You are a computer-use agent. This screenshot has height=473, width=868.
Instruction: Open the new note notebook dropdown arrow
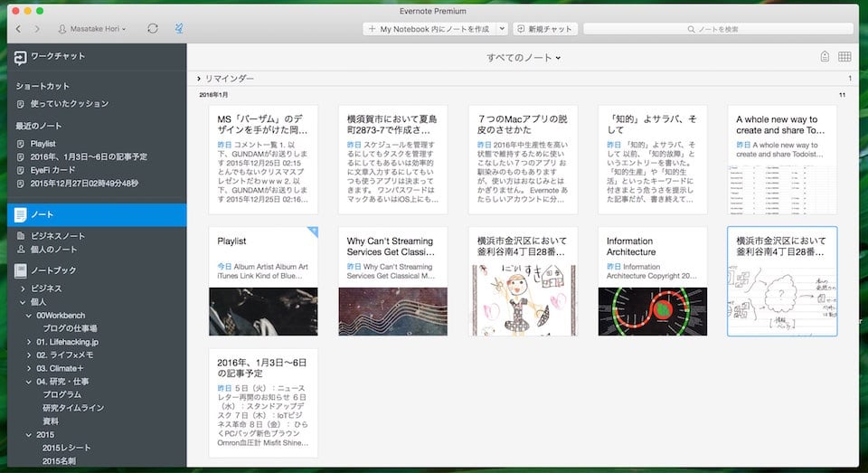point(502,29)
